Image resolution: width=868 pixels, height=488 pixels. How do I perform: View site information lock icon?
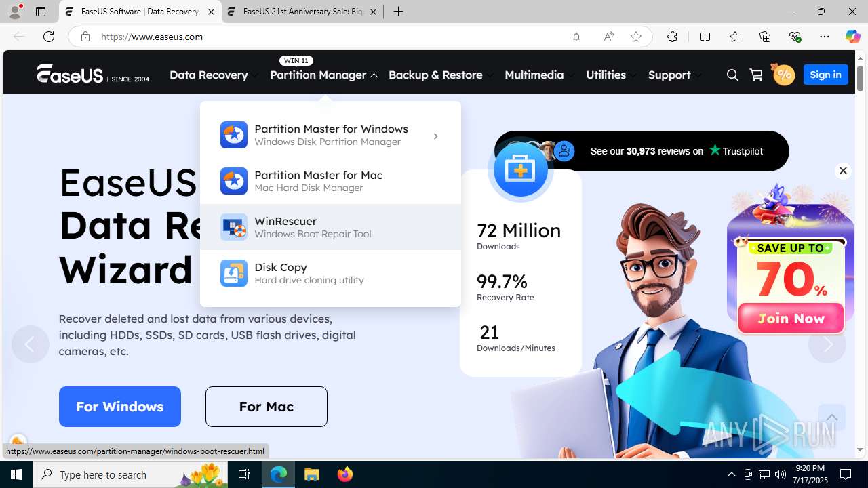(x=85, y=37)
